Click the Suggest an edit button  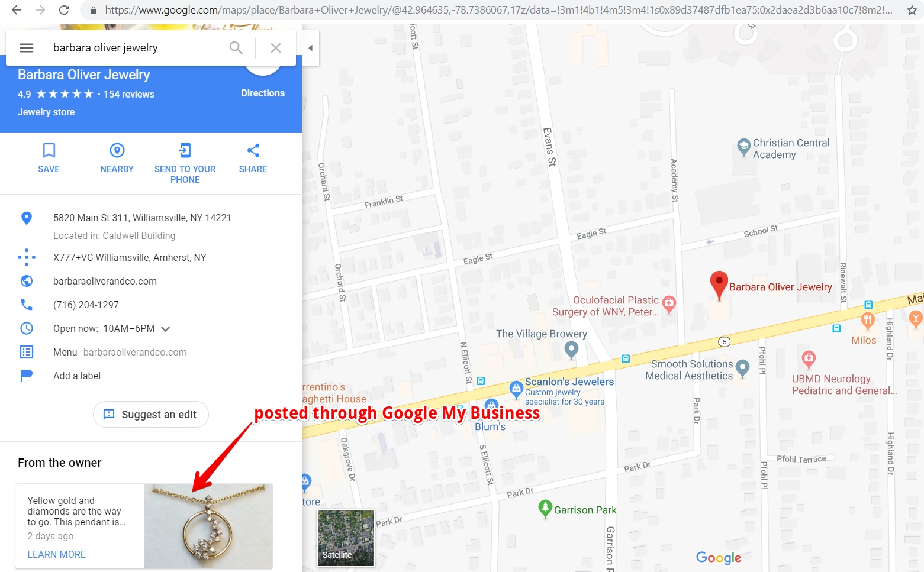(151, 415)
